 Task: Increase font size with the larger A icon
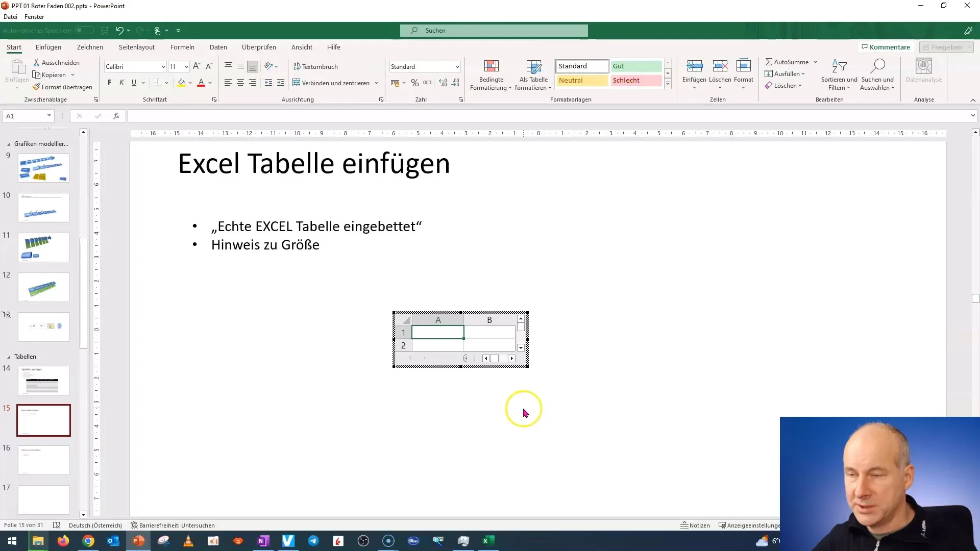click(197, 66)
